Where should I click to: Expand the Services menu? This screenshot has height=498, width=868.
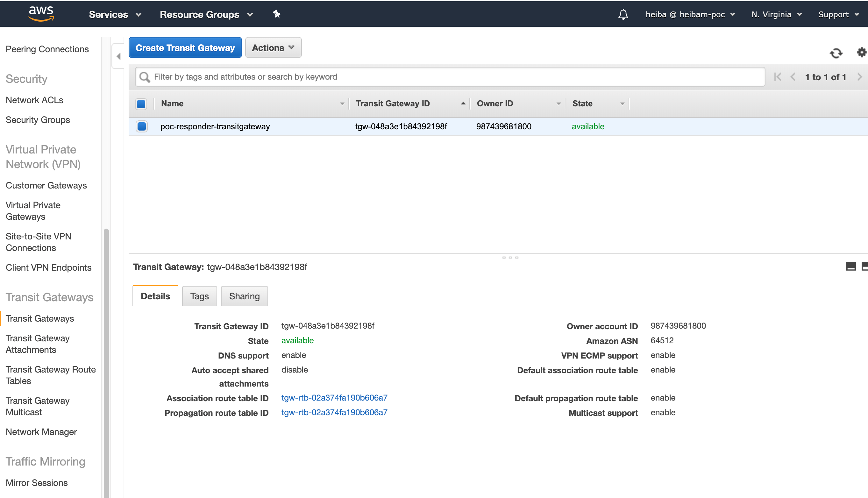tap(115, 14)
